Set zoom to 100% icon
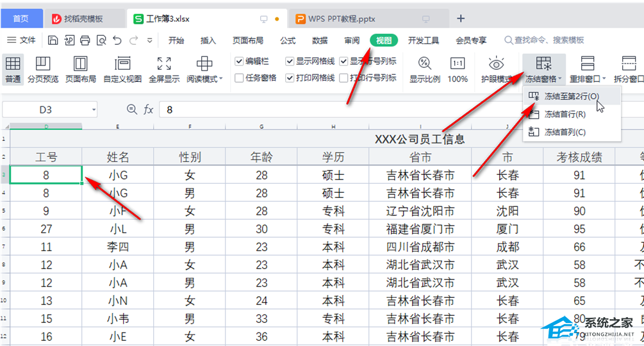This screenshot has height=346, width=644. pos(458,64)
